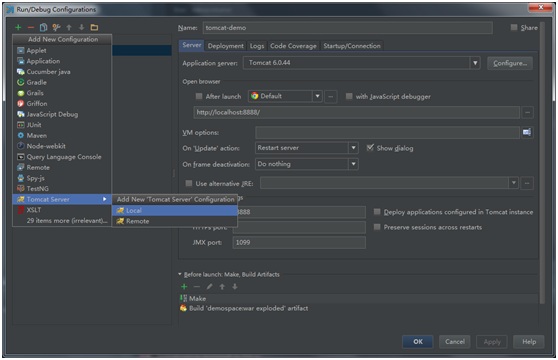The width and height of the screenshot is (558, 360).
Task: Open Tomcat Server submenu entry
Action: click(x=62, y=199)
